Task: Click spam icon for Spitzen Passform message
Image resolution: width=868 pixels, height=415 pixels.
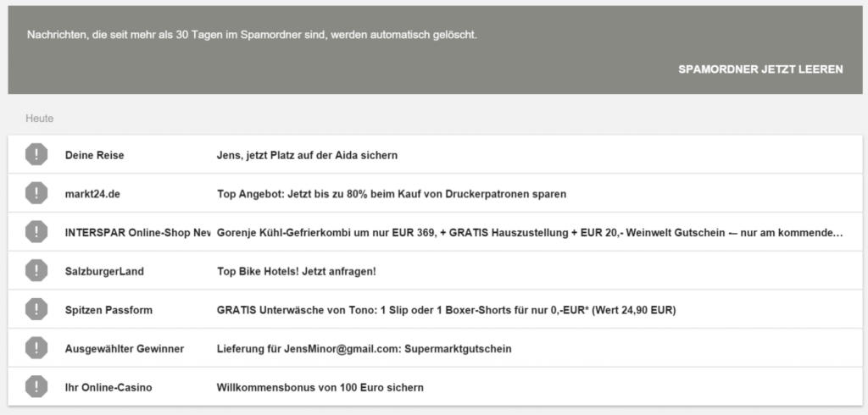Action: [36, 310]
